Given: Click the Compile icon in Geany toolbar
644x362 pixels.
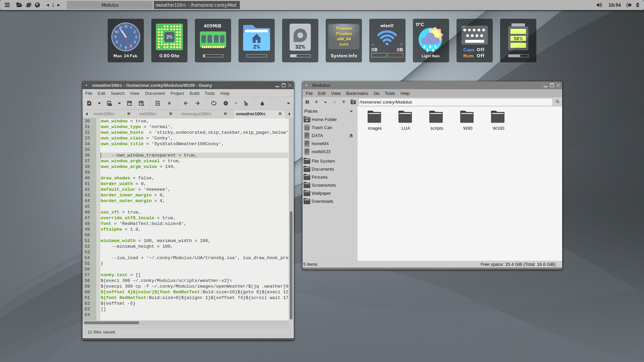Looking at the screenshot, I should pyautogui.click(x=214, y=104).
